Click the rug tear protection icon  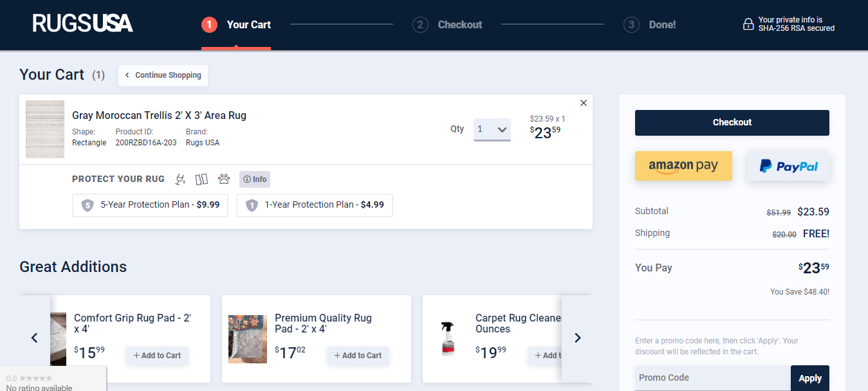click(x=202, y=179)
